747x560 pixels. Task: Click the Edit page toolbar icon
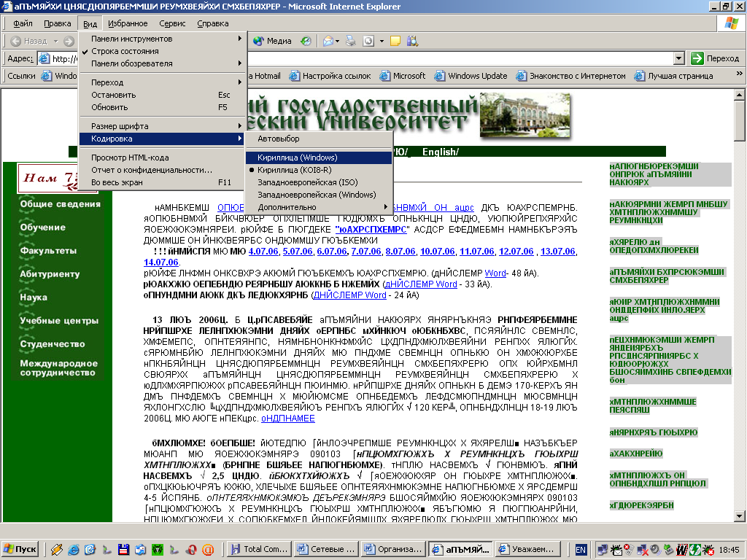(x=368, y=41)
